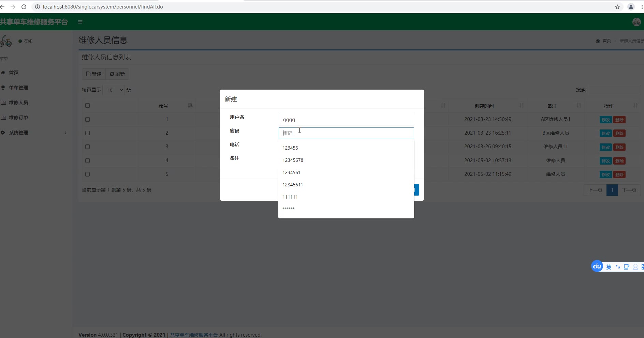Click the 2021-03-26 09:40:15 cell

(x=488, y=147)
